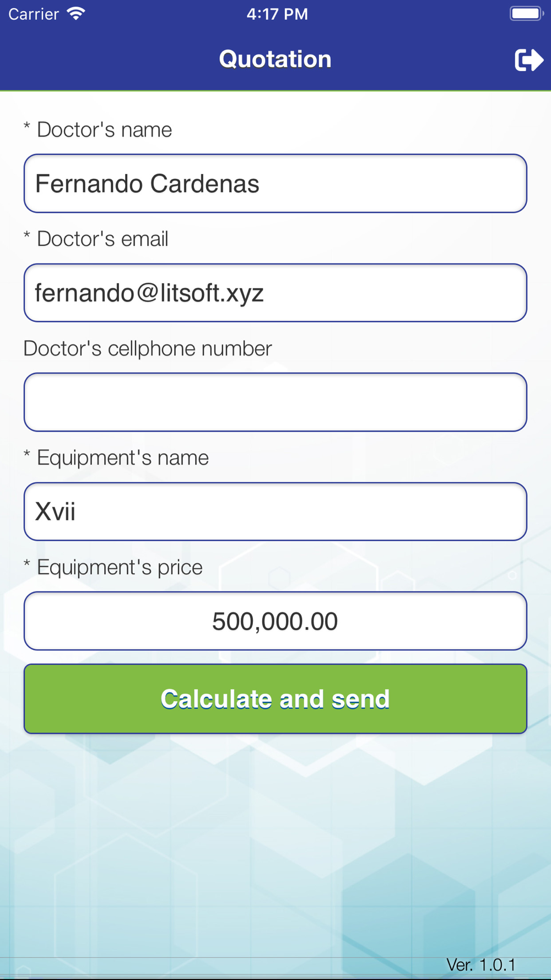Click the Equipment's name field containing Xvii
The width and height of the screenshot is (551, 980).
(x=275, y=511)
